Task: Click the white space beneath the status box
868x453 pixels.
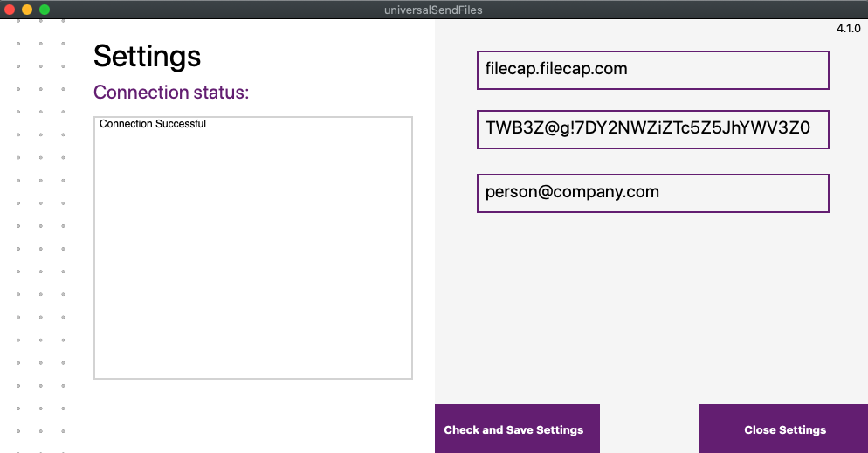Action: (x=252, y=415)
